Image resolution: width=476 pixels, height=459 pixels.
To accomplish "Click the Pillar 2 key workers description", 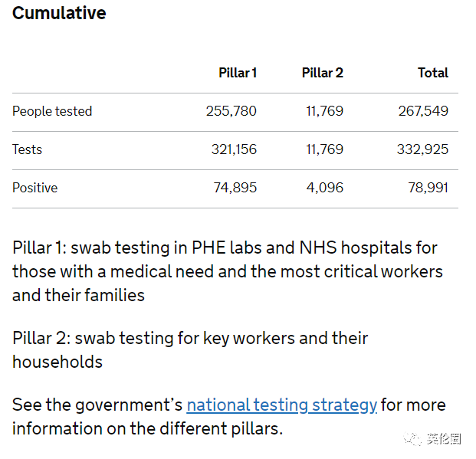I will pos(190,349).
